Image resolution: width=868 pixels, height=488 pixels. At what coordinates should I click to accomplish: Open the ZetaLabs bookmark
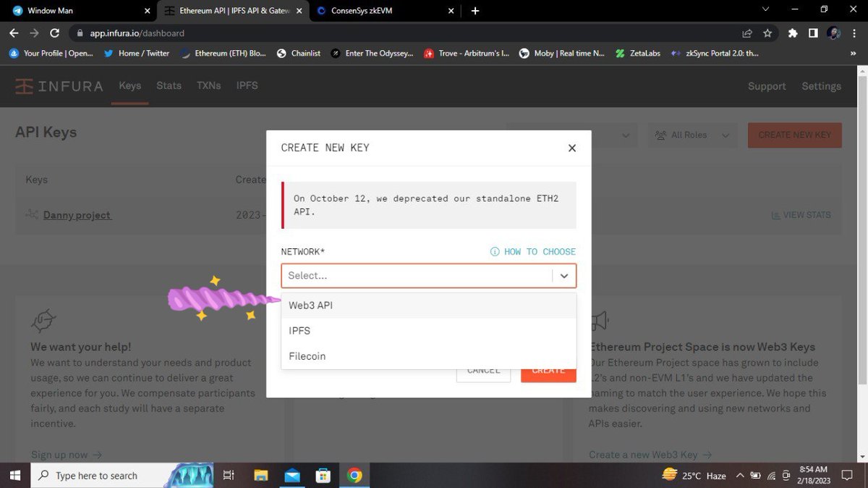(639, 53)
